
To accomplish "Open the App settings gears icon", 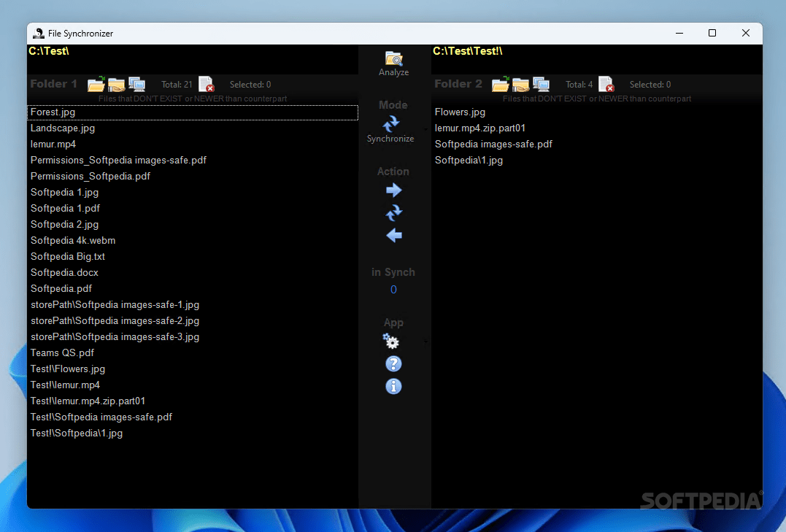I will [x=391, y=341].
